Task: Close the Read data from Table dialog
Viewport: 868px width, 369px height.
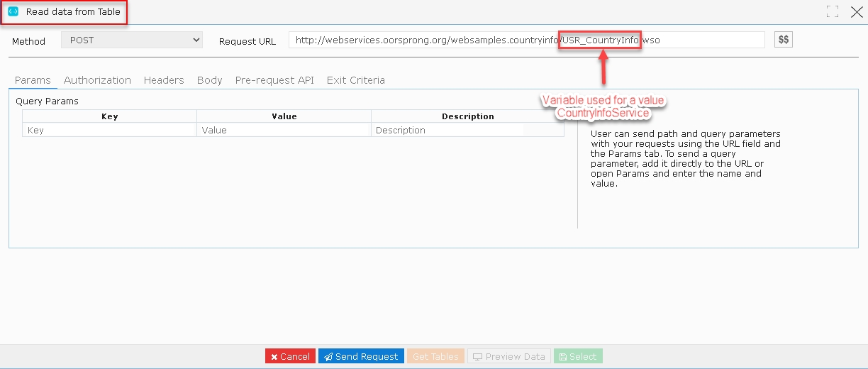Action: point(856,11)
